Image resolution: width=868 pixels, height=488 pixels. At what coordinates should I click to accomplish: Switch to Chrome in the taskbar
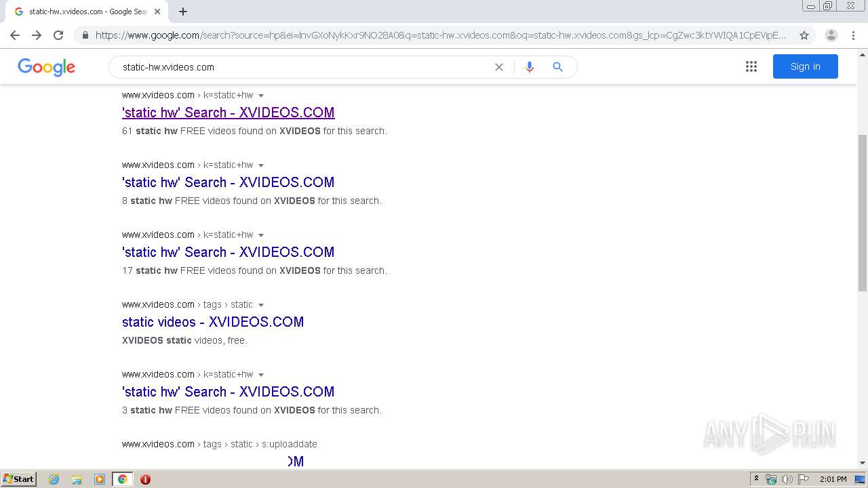click(122, 479)
